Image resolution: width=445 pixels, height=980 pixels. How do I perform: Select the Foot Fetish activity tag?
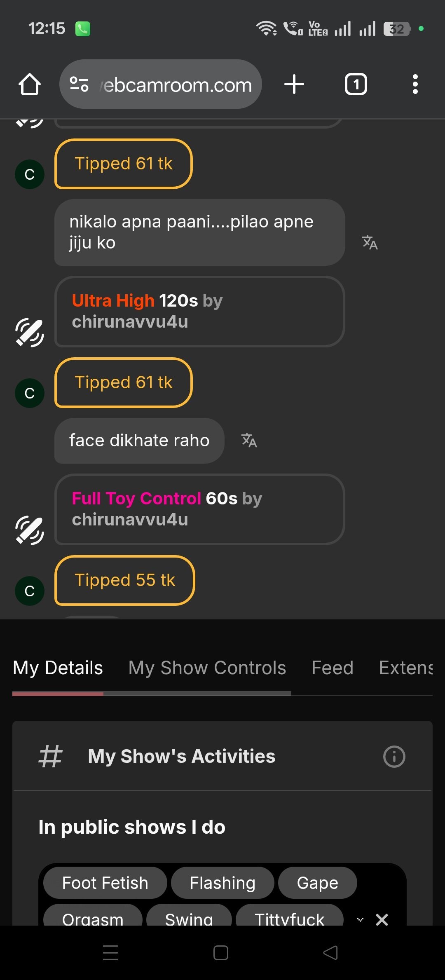pyautogui.click(x=105, y=883)
